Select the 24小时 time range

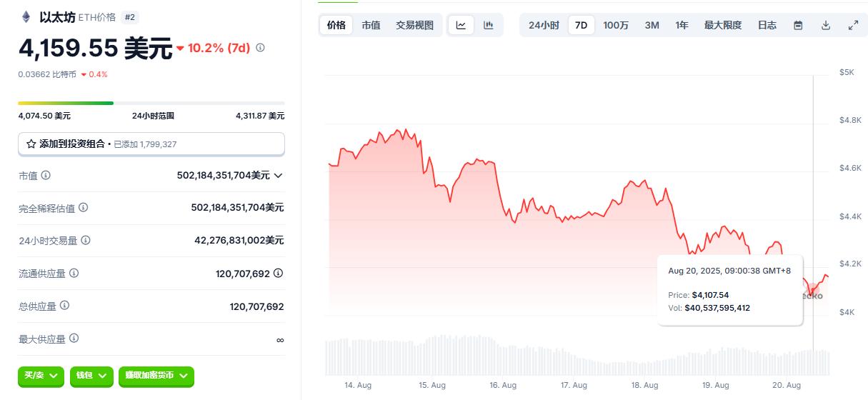tap(544, 25)
